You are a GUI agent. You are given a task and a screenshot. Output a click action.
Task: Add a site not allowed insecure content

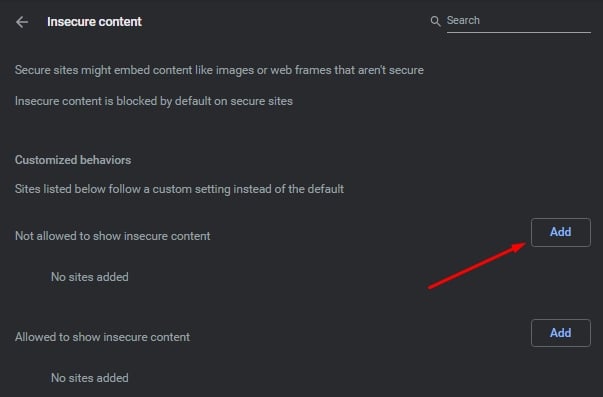(561, 232)
